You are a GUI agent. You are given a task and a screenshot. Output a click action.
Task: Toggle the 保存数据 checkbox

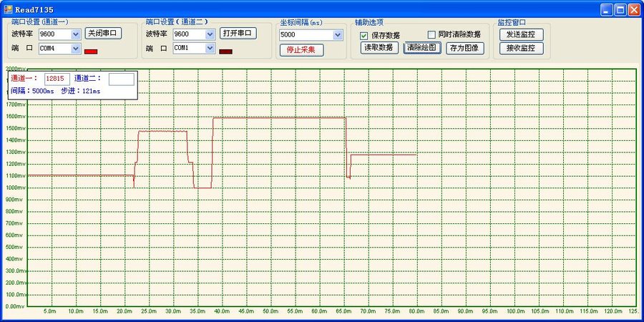(x=364, y=35)
